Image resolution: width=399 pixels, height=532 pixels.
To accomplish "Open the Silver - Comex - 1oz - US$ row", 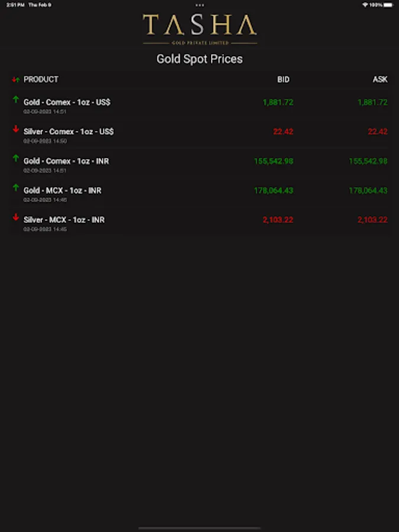I will 200,134.
